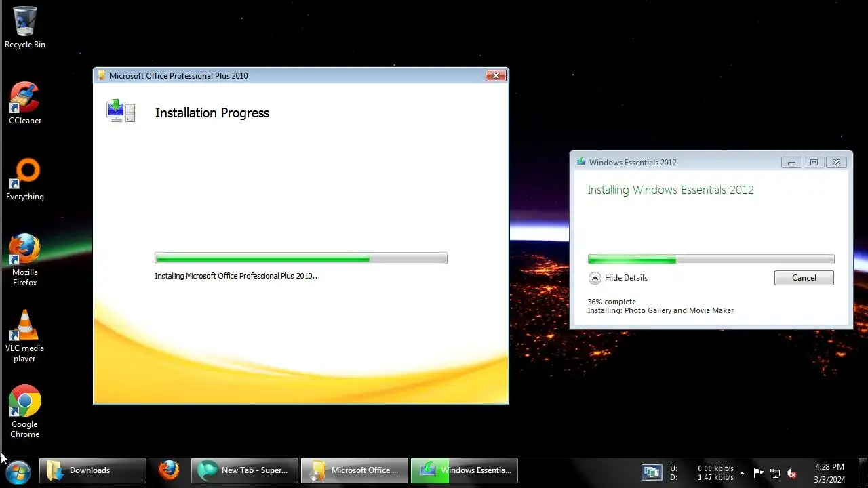Open the clock showing 4:28 PM
The image size is (868, 488).
829,473
